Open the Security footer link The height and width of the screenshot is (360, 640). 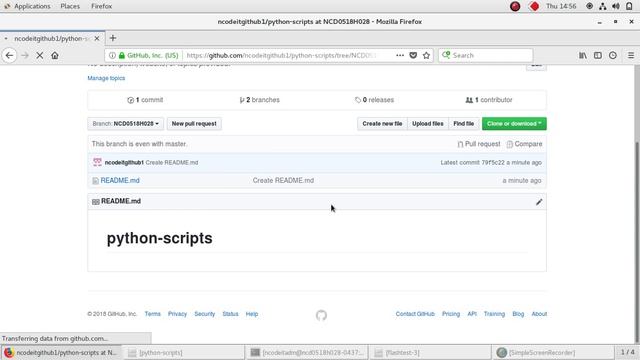pos(204,314)
